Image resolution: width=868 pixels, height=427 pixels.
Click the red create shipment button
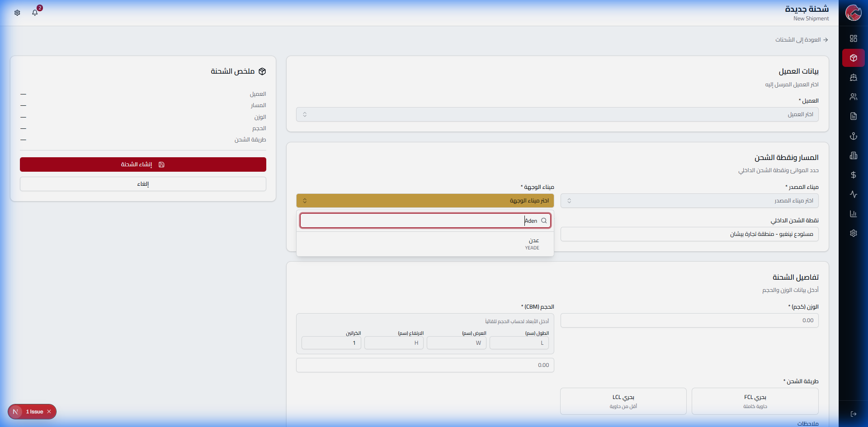pyautogui.click(x=143, y=164)
